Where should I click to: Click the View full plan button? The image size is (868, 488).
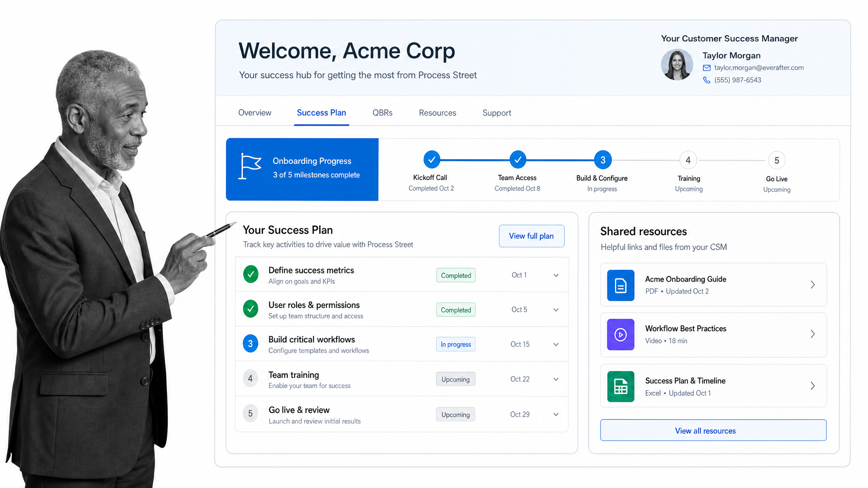(x=531, y=236)
